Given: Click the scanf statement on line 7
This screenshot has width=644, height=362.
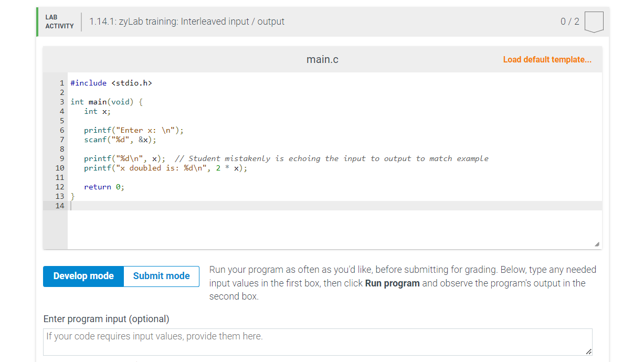Looking at the screenshot, I should point(119,140).
